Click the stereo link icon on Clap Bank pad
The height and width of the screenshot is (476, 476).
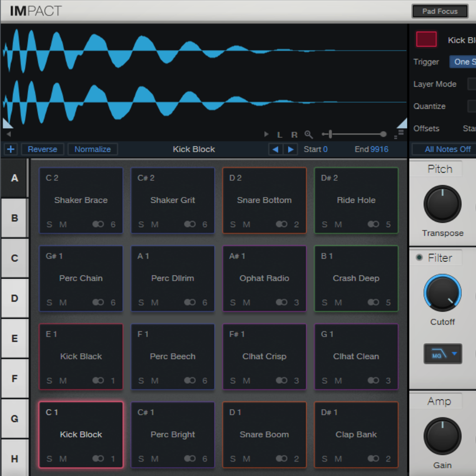click(373, 458)
